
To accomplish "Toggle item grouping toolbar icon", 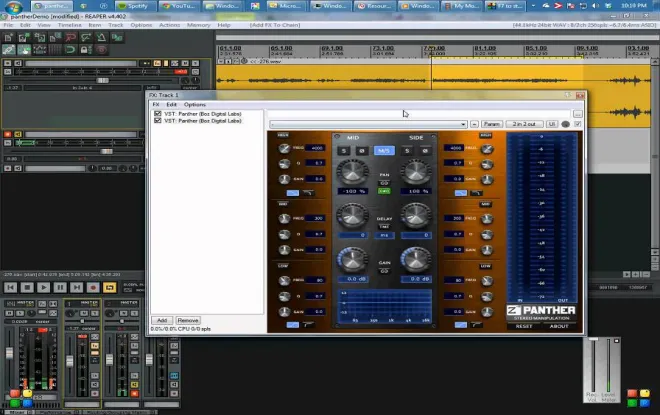I will tap(8, 50).
